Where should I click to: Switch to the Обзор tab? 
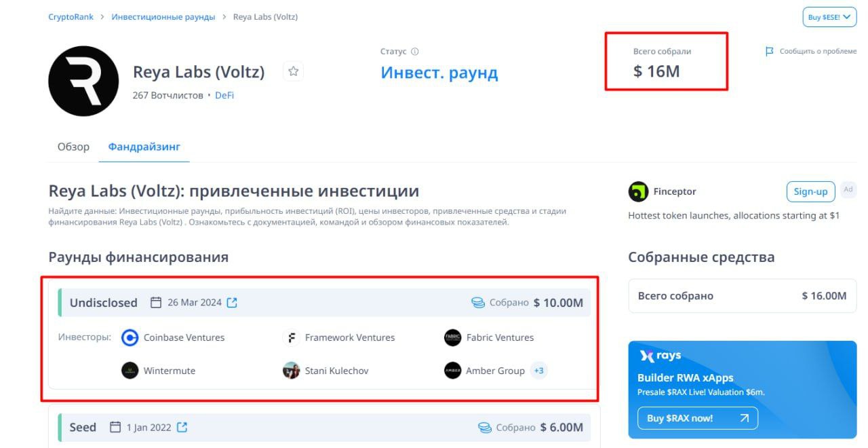click(73, 147)
